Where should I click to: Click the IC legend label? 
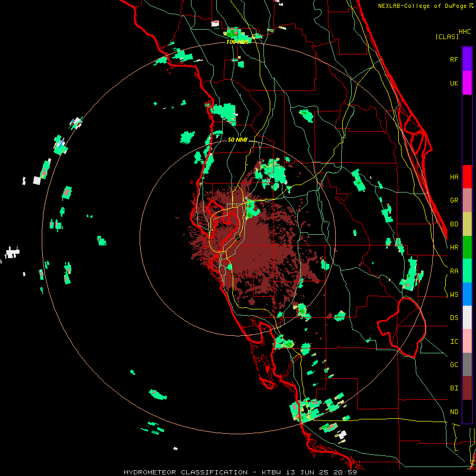coord(454,342)
